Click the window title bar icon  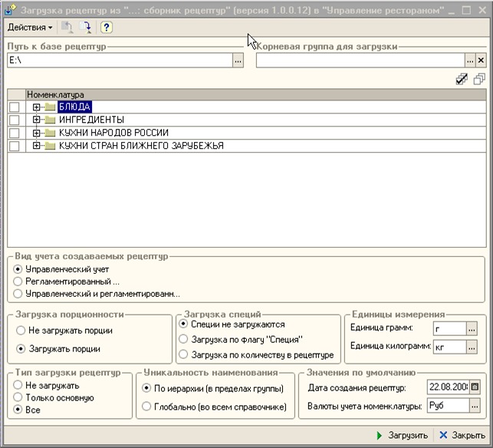9,11
